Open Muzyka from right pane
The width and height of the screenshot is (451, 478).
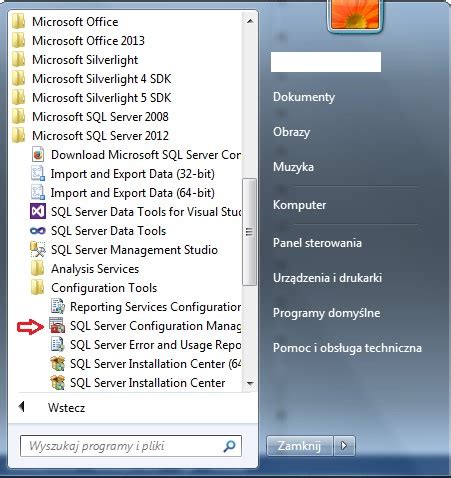click(293, 167)
